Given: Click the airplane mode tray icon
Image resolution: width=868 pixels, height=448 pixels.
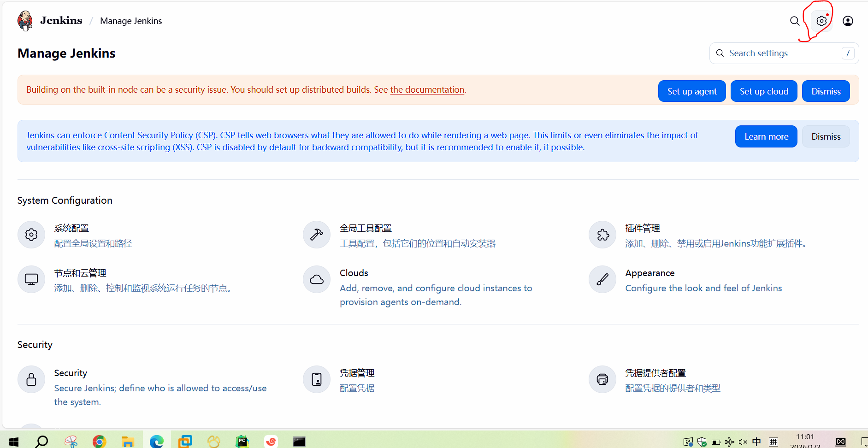Looking at the screenshot, I should 729,442.
